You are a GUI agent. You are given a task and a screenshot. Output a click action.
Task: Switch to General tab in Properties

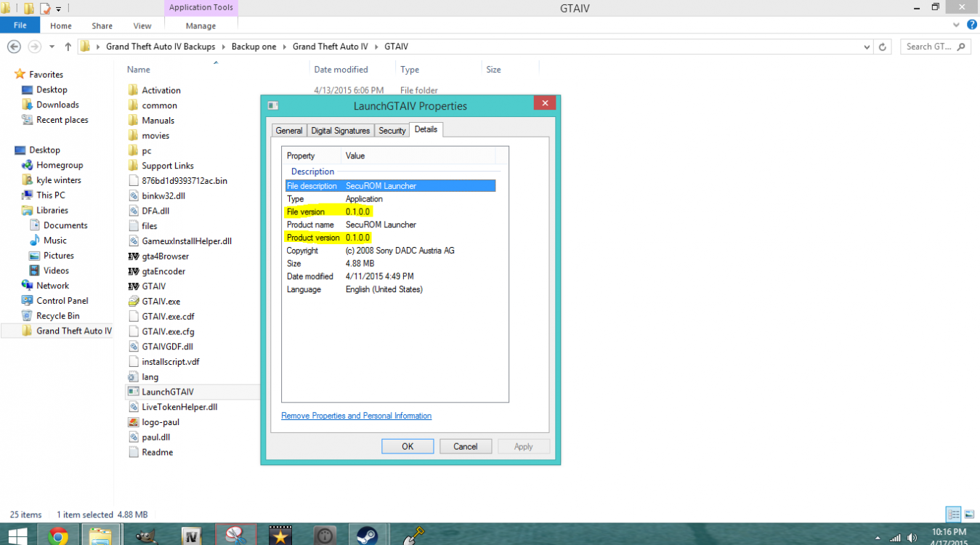point(289,131)
